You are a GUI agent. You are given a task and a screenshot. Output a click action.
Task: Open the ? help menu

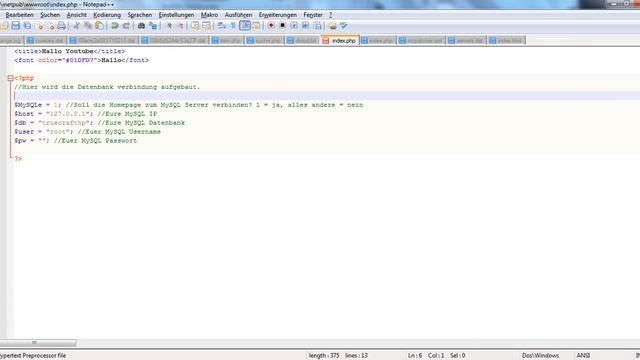tap(331, 15)
